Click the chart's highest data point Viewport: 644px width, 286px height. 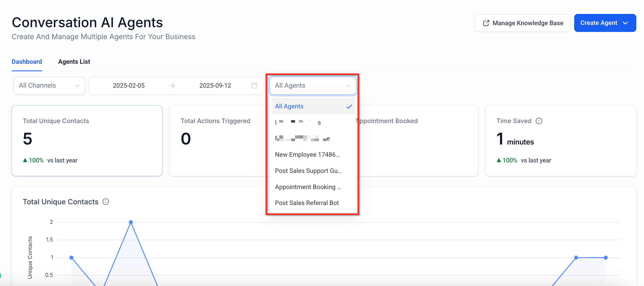pyautogui.click(x=131, y=222)
